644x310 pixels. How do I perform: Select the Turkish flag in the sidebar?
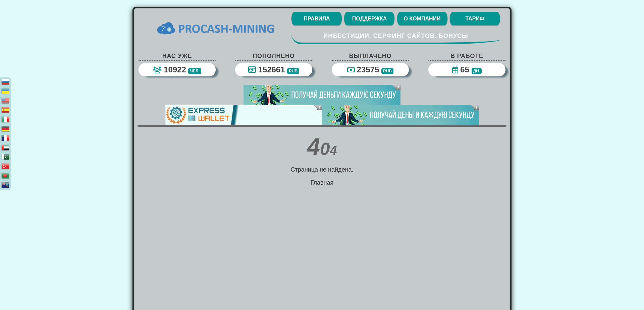[5, 166]
